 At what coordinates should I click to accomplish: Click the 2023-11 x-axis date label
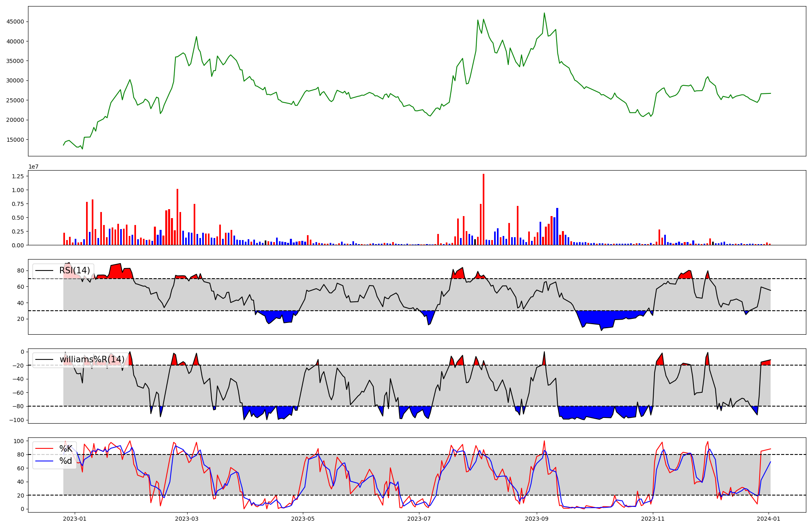coord(652,519)
